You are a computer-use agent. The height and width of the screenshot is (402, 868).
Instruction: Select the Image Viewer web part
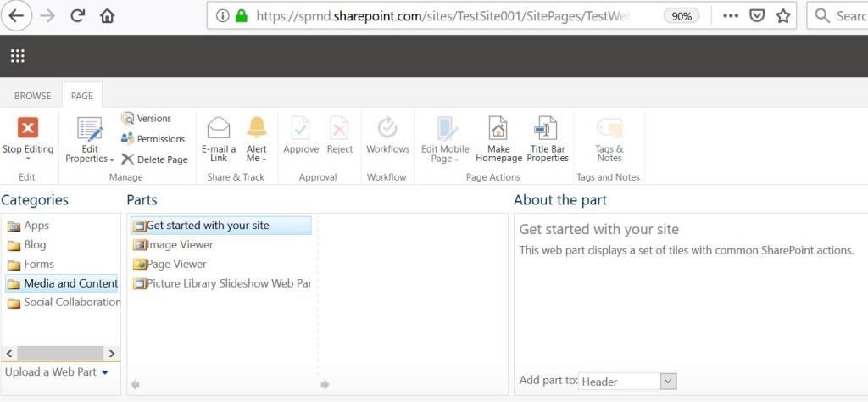173,245
